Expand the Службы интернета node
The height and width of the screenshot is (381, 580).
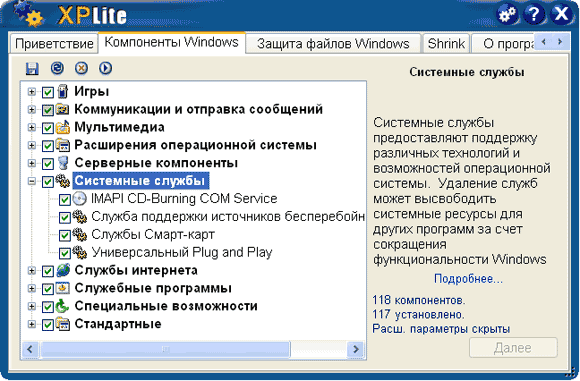tap(32, 271)
